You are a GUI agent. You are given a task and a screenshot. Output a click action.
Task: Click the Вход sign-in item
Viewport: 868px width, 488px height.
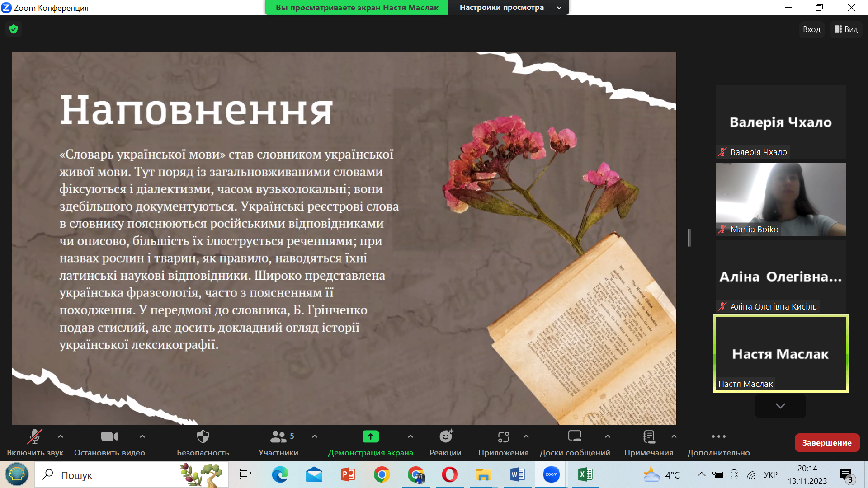[811, 29]
